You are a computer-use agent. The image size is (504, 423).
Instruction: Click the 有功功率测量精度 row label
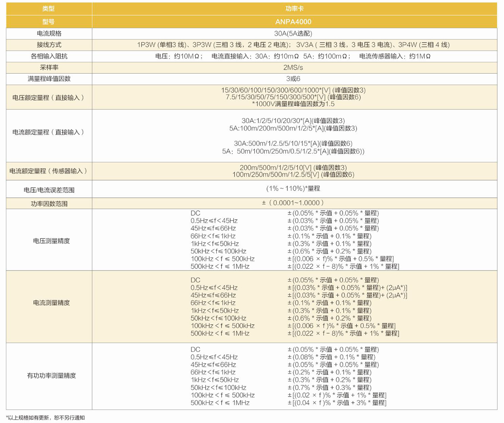(x=49, y=376)
